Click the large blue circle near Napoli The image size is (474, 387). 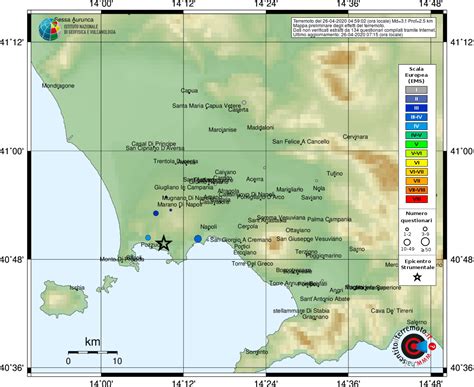point(198,239)
